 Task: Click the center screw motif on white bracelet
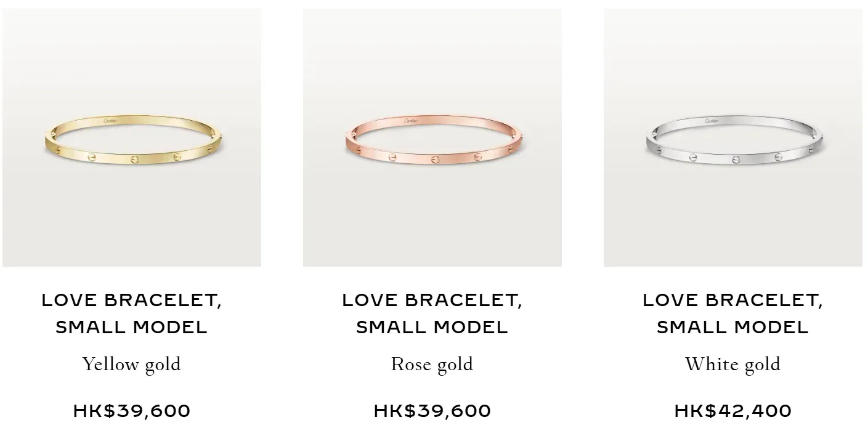[x=736, y=160]
